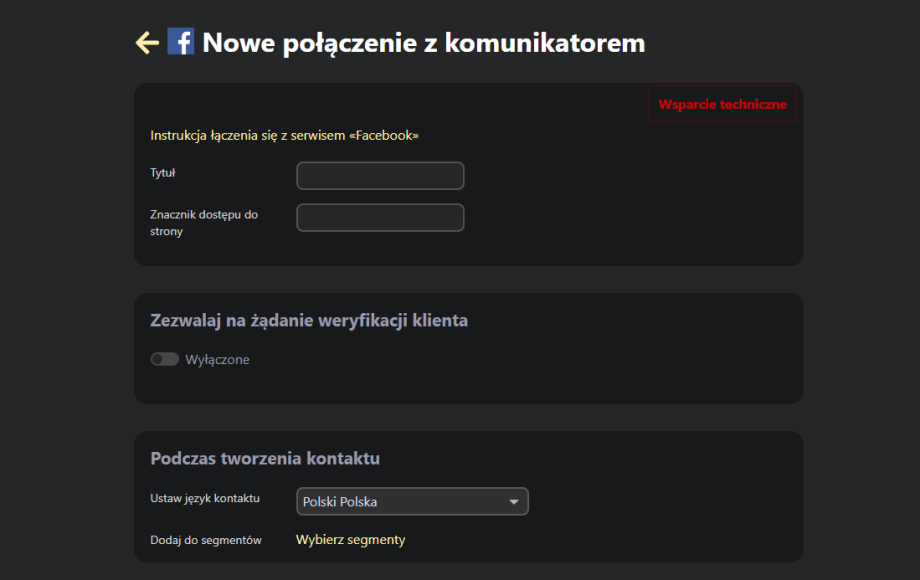Focus the Tytuł input field

tap(380, 176)
